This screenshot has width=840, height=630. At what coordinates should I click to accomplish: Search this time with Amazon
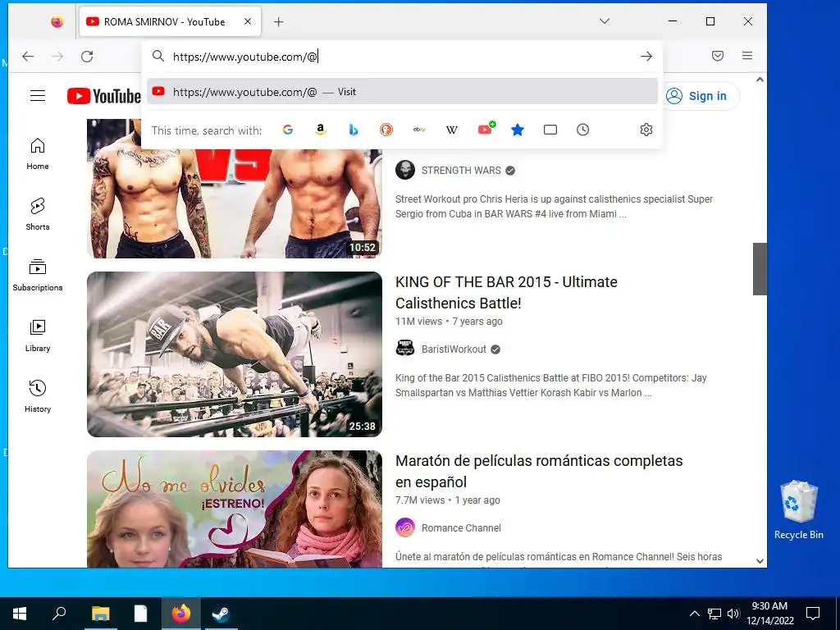321,130
